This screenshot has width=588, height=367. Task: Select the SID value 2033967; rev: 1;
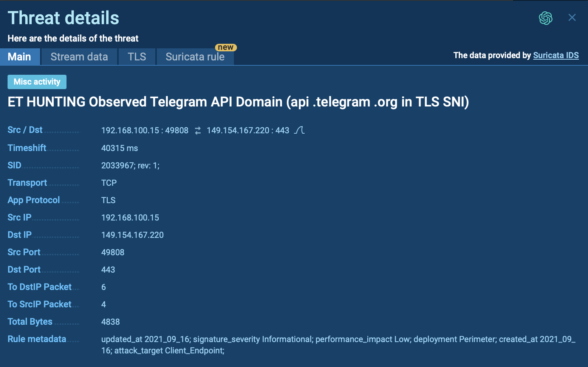[130, 165]
